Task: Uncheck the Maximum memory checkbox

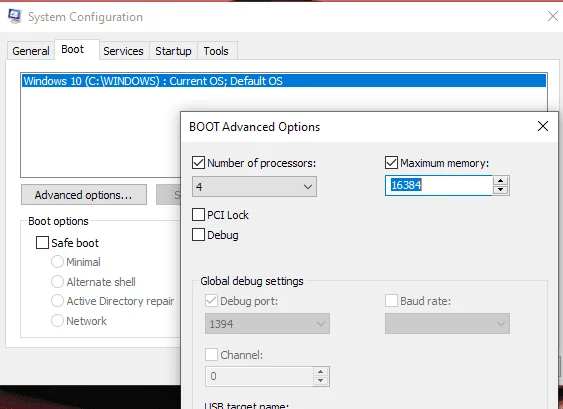Action: point(391,163)
